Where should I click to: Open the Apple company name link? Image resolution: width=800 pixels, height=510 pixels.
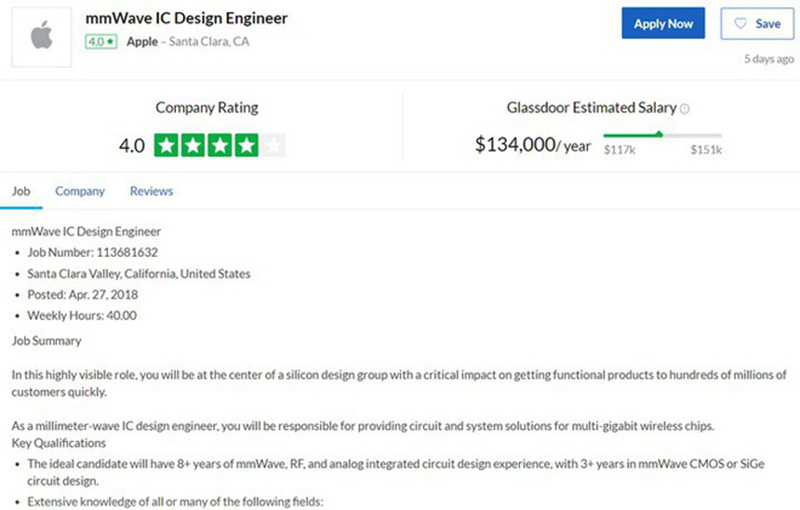point(142,43)
